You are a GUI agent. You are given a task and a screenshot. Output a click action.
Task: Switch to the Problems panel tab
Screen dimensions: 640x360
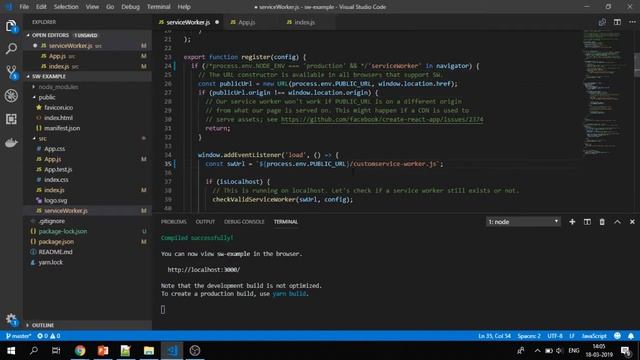pyautogui.click(x=173, y=222)
